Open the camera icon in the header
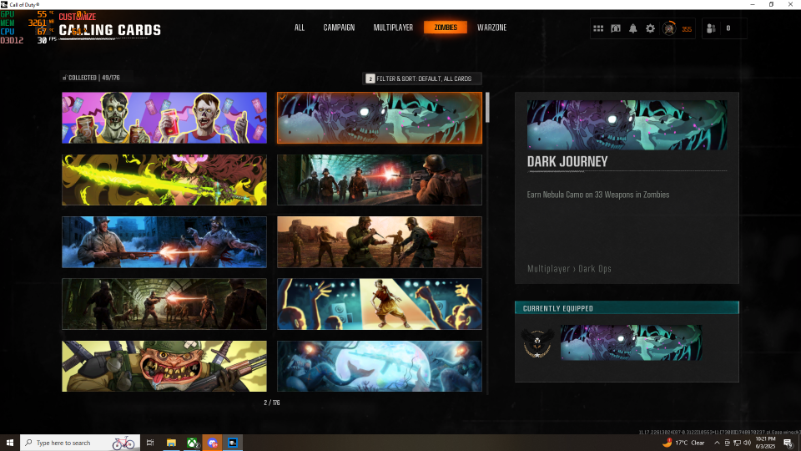Viewport: 801px width, 451px height. click(616, 29)
